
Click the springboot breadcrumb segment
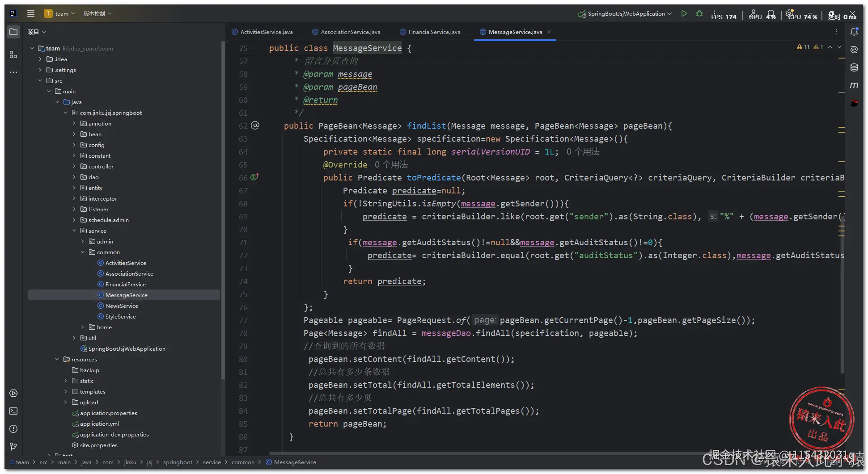(x=178, y=462)
